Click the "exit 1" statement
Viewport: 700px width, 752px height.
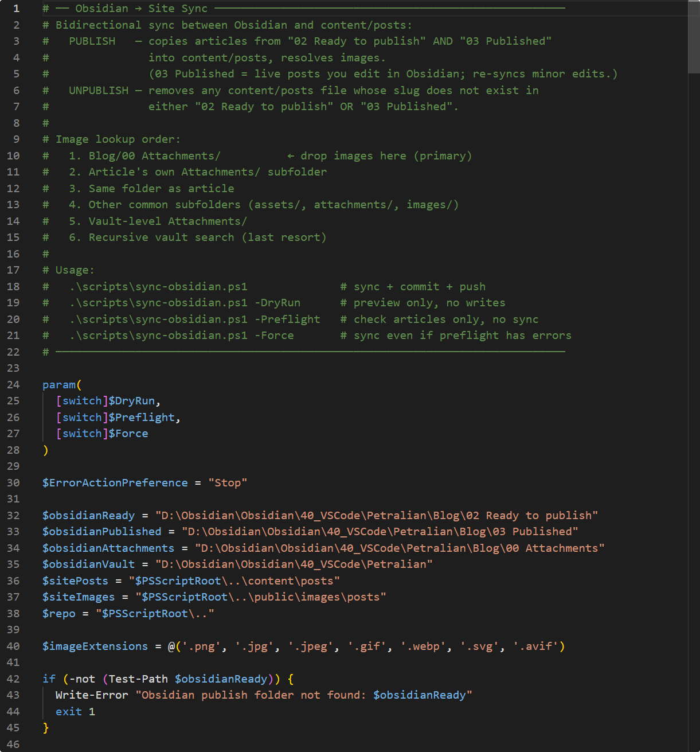click(x=76, y=712)
